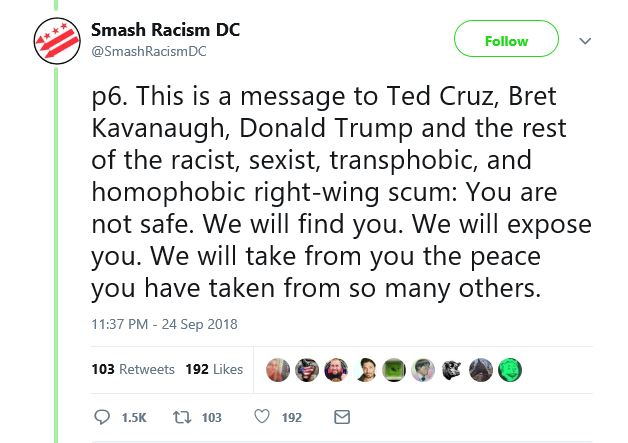Viewport: 628px width, 443px height.
Task: Click the dark-haired man in suit avatar
Action: (365, 370)
